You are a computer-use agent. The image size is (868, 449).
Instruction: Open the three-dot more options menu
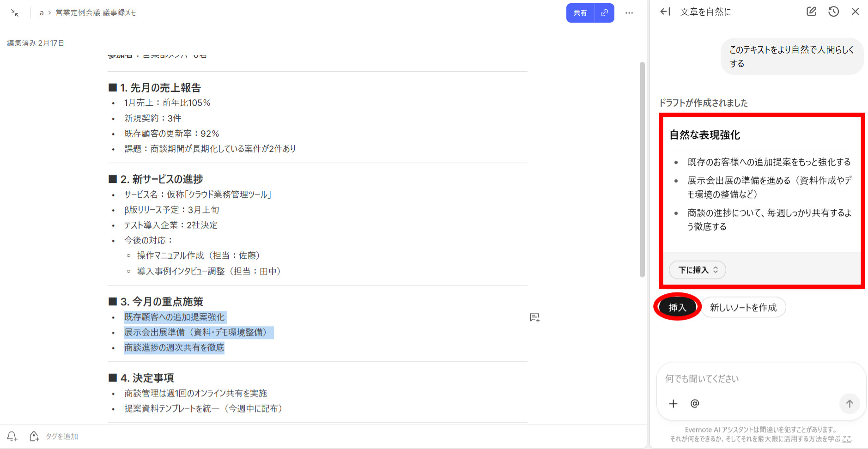pos(629,13)
